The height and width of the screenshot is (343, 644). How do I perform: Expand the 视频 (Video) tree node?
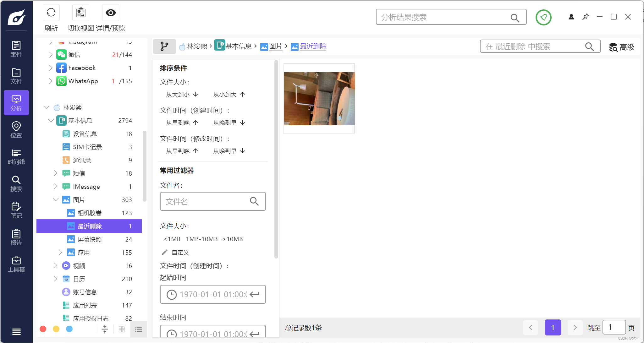tap(56, 266)
